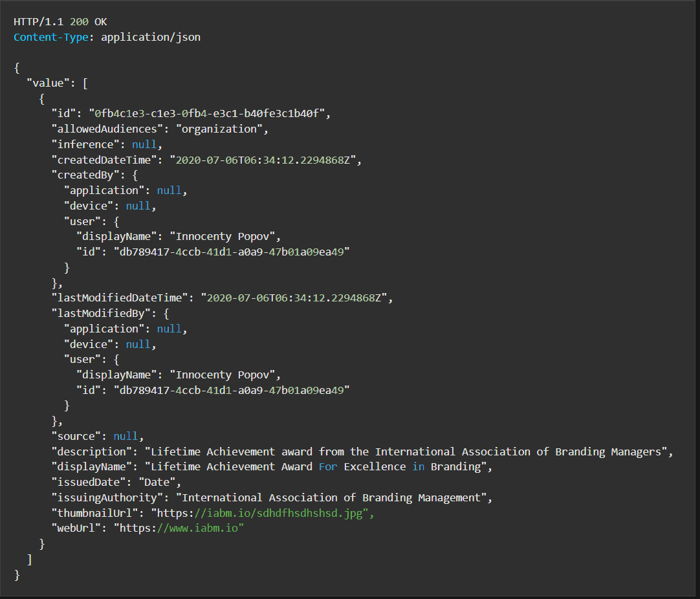Click the displayName Lifetime Achievement Award value
700x599 pixels.
pyautogui.click(x=316, y=467)
